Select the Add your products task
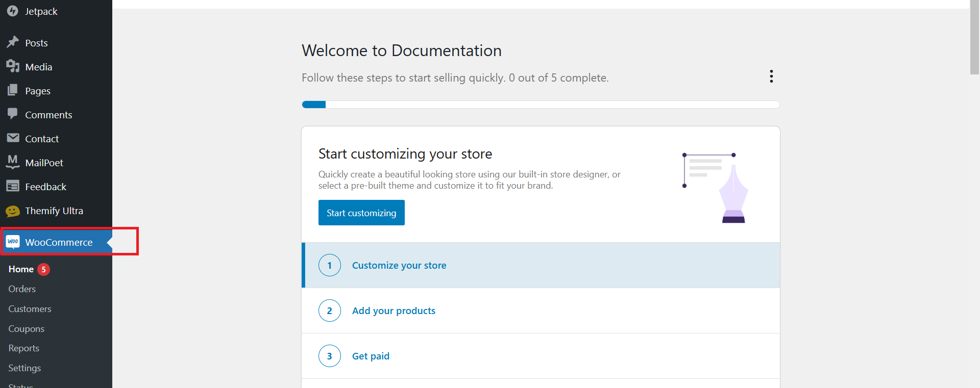980x388 pixels. [x=541, y=311]
